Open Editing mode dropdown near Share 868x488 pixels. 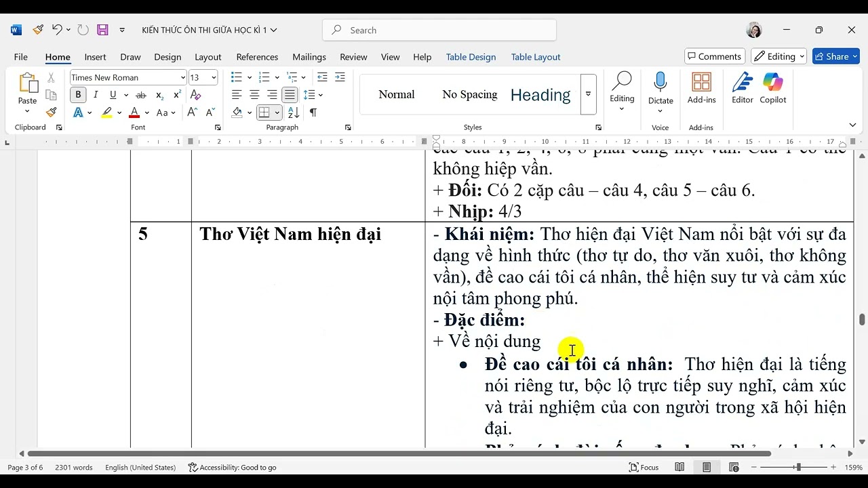pyautogui.click(x=779, y=56)
